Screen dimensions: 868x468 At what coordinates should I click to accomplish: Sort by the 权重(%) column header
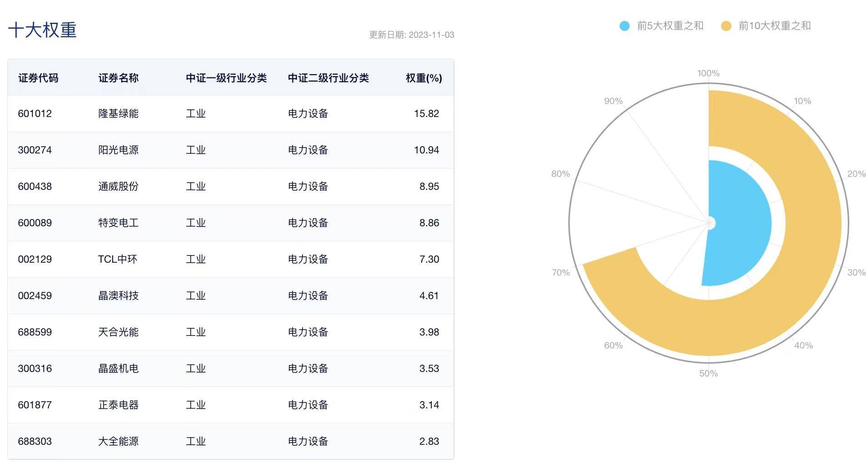tap(423, 78)
